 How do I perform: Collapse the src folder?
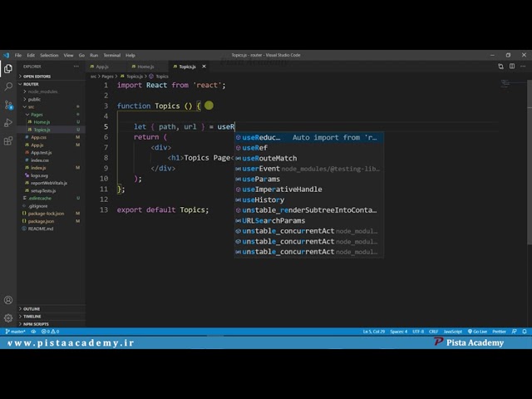pyautogui.click(x=51, y=107)
